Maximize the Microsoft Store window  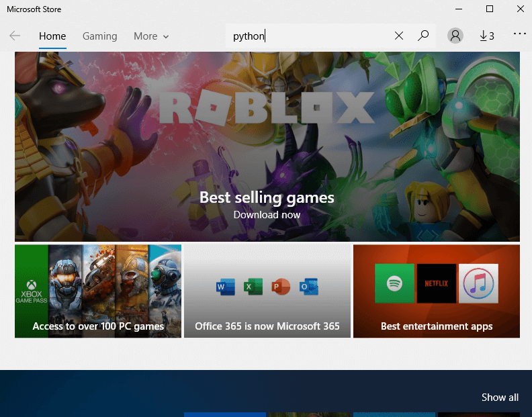point(490,9)
